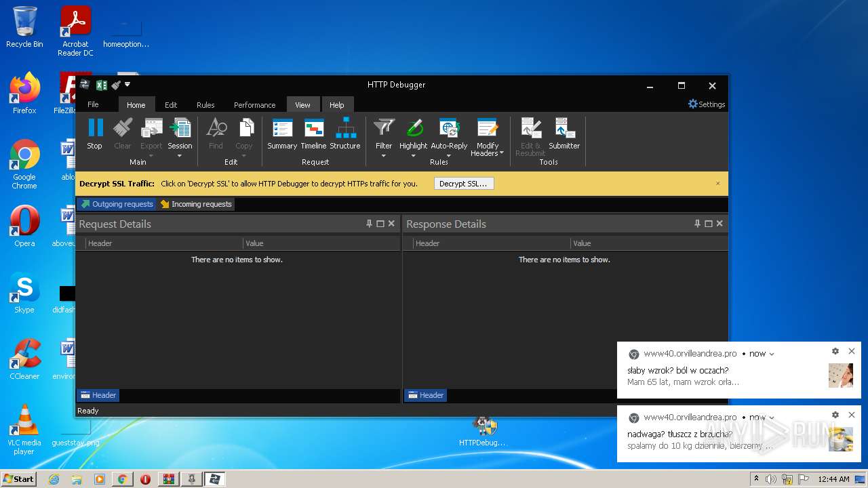
Task: Expand the Filter dropdown arrow
Action: coord(384,155)
